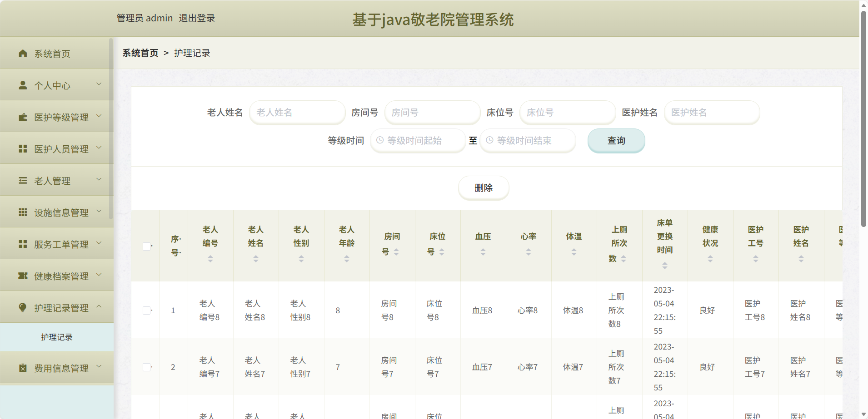Click 系统首页 in the breadcrumb

pos(140,53)
